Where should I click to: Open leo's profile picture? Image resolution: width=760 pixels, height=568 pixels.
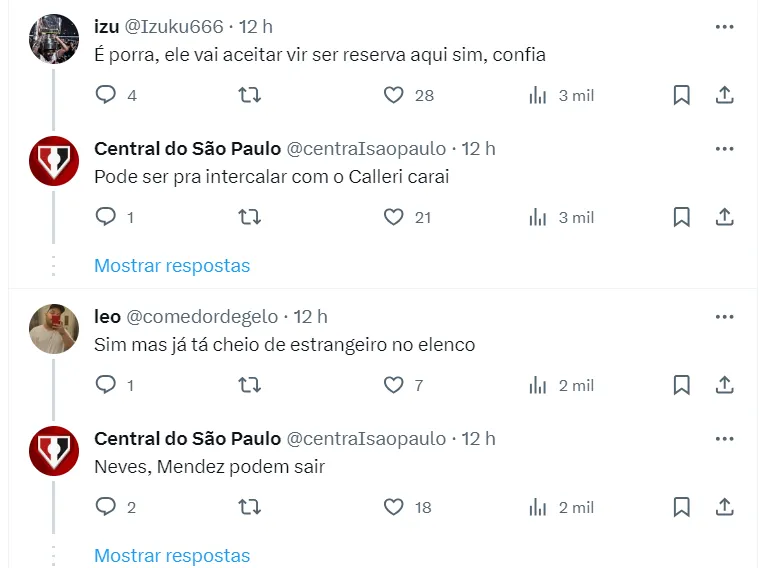pos(54,329)
